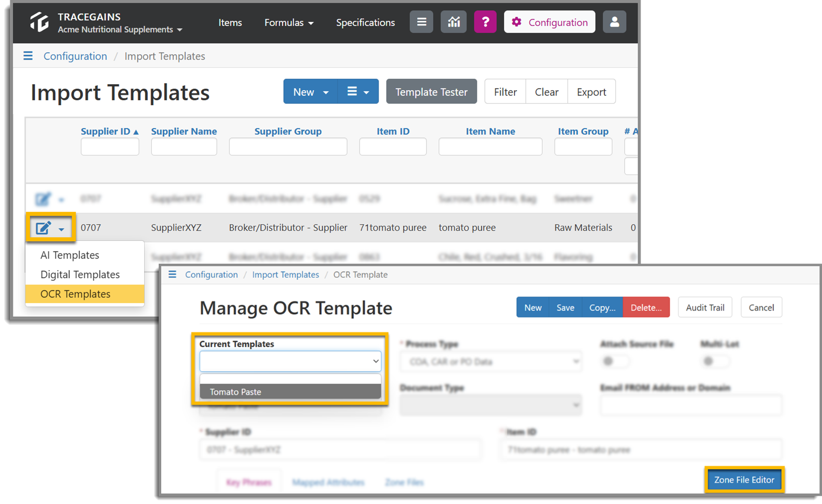Click the Supplier Name filter field
Viewport: 822px width, 504px height.
[x=184, y=147]
